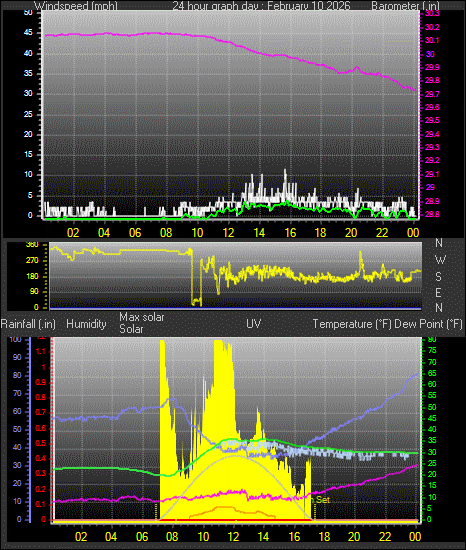Click the 29.5 barometer axis value
The image size is (466, 550).
point(432,120)
